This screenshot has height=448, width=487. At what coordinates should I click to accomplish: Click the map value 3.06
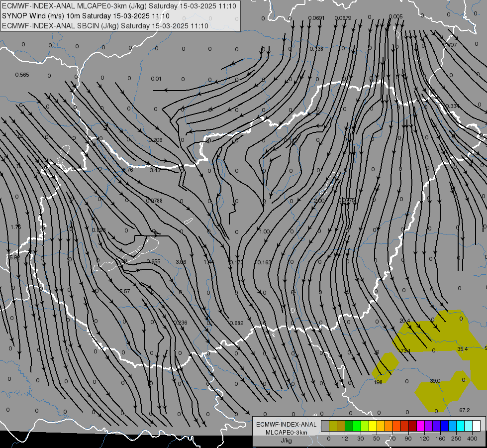click(181, 262)
